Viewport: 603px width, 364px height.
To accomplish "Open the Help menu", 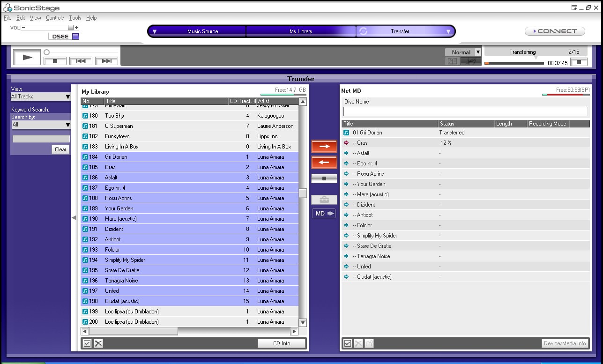I will pyautogui.click(x=91, y=18).
